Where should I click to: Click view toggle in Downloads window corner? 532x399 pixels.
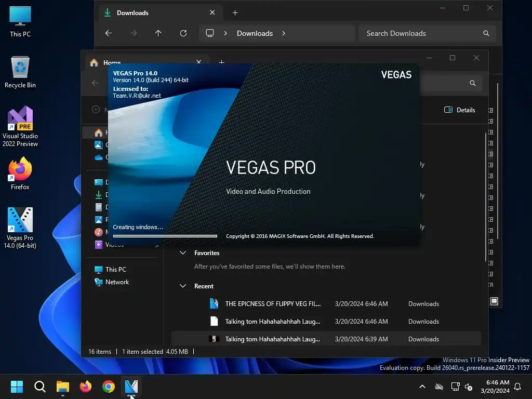point(494,301)
